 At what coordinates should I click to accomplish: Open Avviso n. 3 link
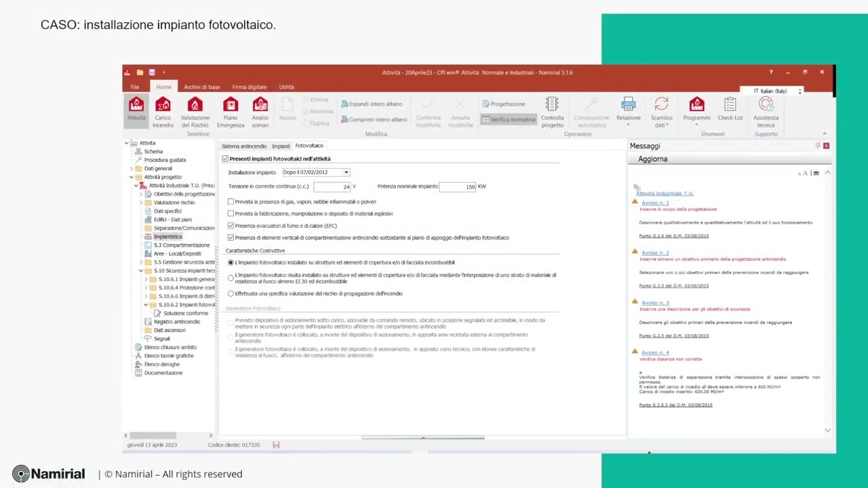(654, 302)
